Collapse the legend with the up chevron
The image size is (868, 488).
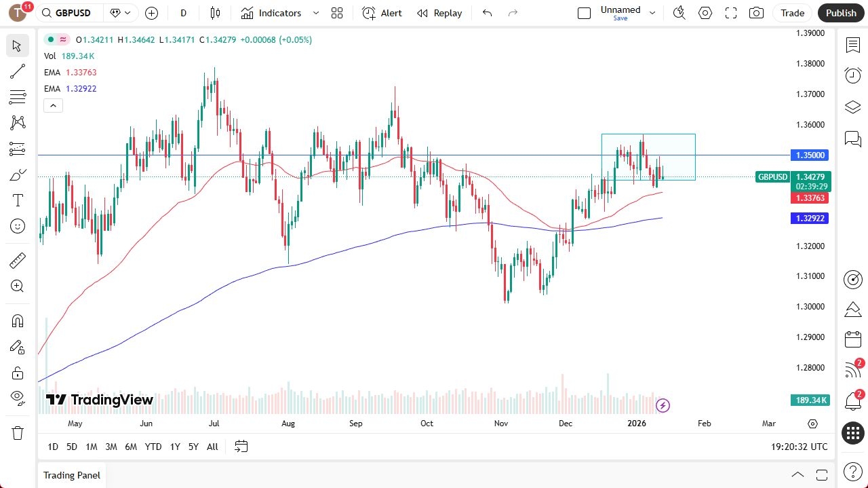pyautogui.click(x=53, y=105)
